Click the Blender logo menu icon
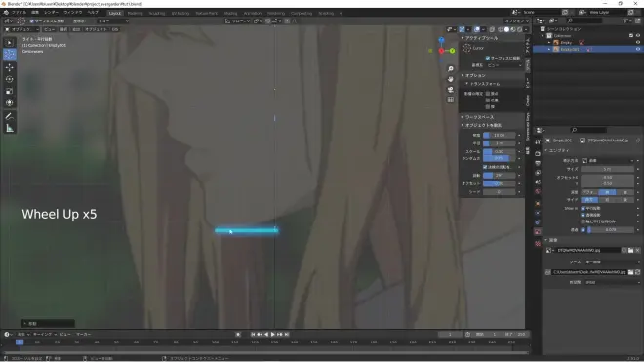Screen dimensions: 644x362 pyautogui.click(x=5, y=13)
